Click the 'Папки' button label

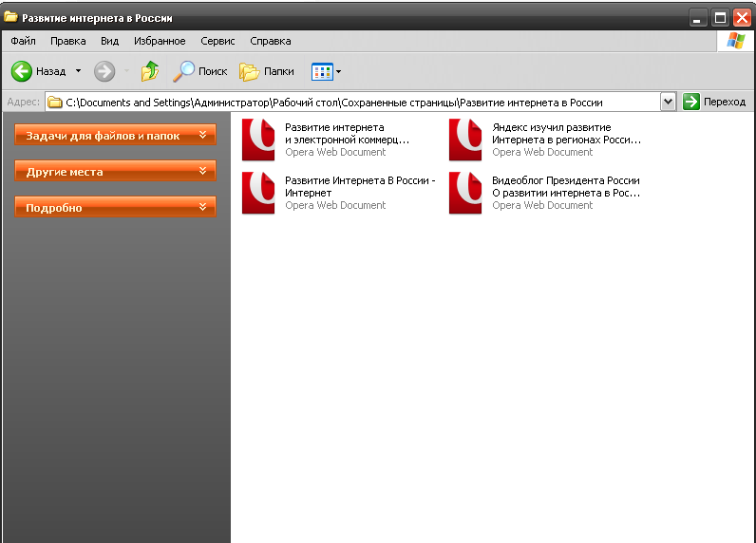(278, 71)
